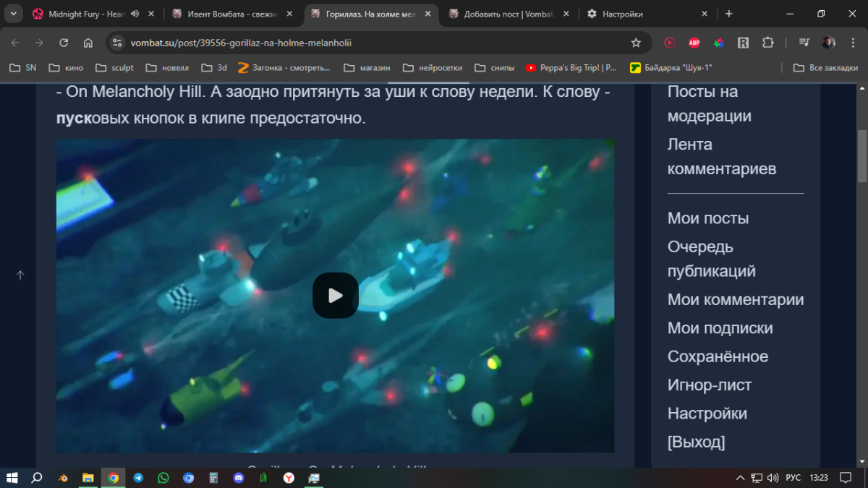This screenshot has height=488, width=868.
Task: Switch to the Ивент Вомбата tab
Action: coord(233,14)
